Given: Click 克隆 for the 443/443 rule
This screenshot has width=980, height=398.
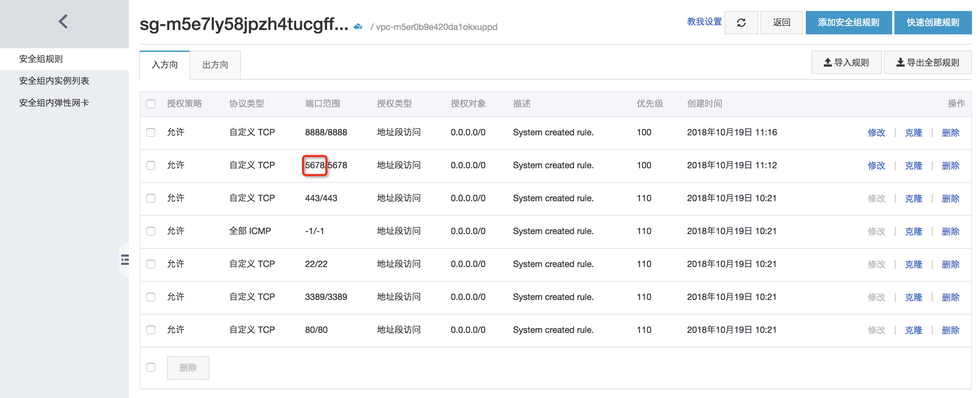Looking at the screenshot, I should [x=913, y=198].
